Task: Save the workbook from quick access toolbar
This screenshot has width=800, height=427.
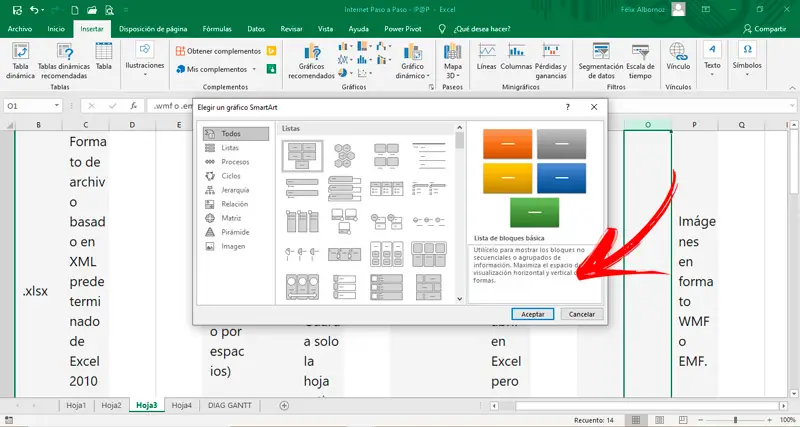Action: 17,10
